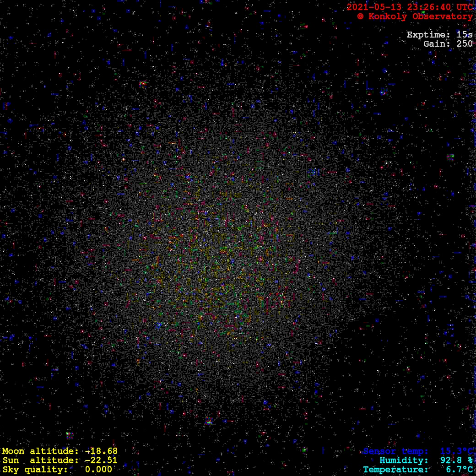Screen dimensions: 476x476
Task: Click the Sky quality label
Action: [x=35, y=470]
